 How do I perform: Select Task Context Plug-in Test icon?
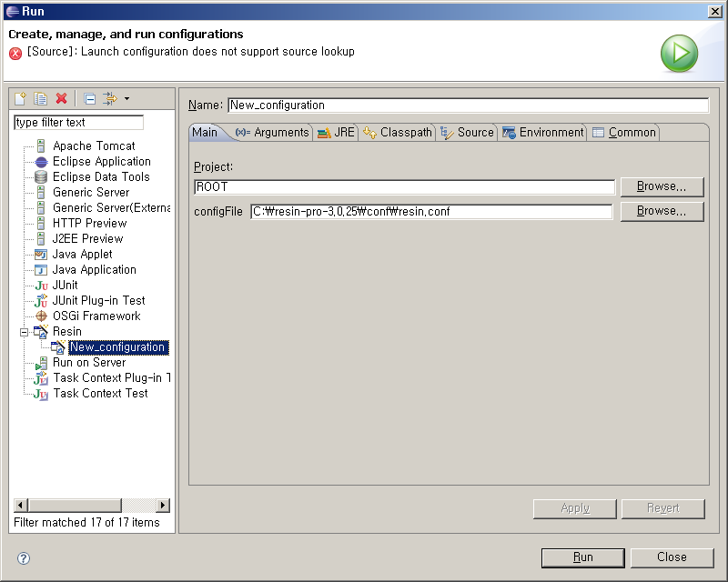[41, 378]
